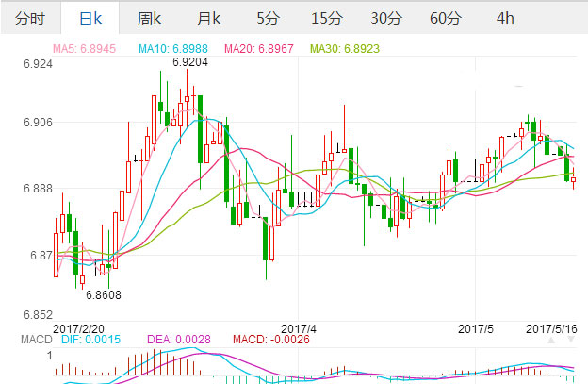Switch to the 5分 interval tab
This screenshot has width=588, height=384.
click(x=268, y=18)
